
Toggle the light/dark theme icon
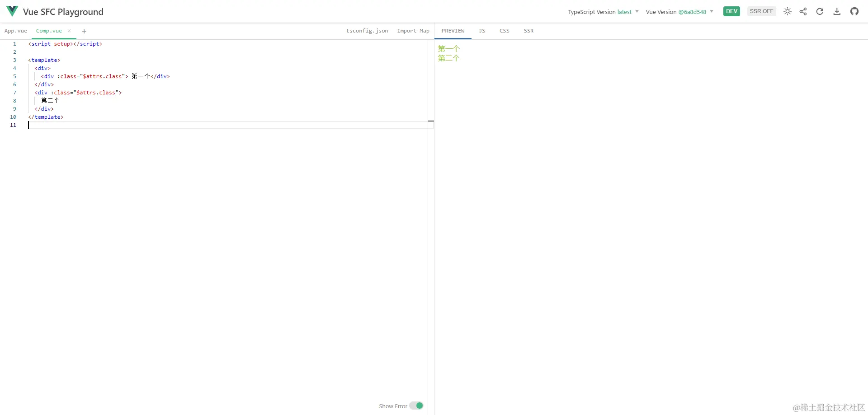coord(788,11)
